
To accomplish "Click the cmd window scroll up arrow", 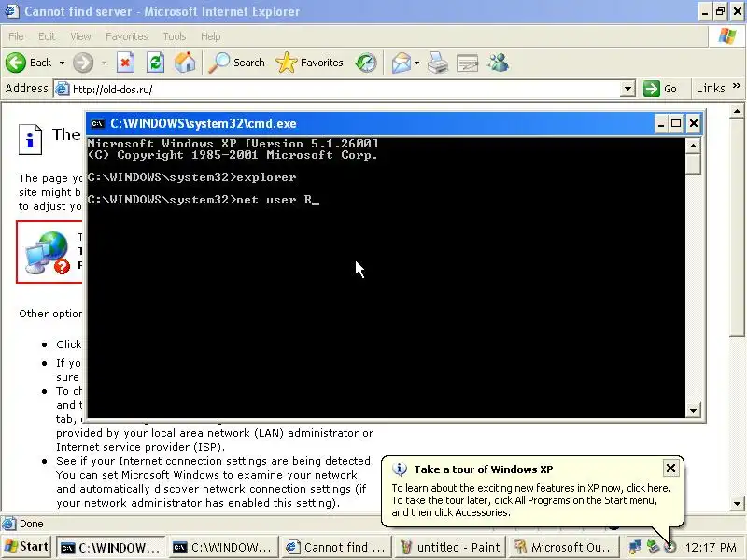I will tap(693, 146).
